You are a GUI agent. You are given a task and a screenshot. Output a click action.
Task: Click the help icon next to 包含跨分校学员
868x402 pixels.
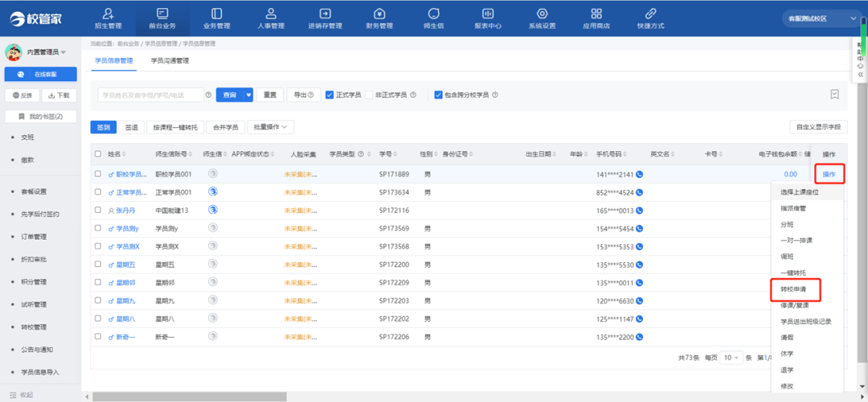[x=495, y=95]
